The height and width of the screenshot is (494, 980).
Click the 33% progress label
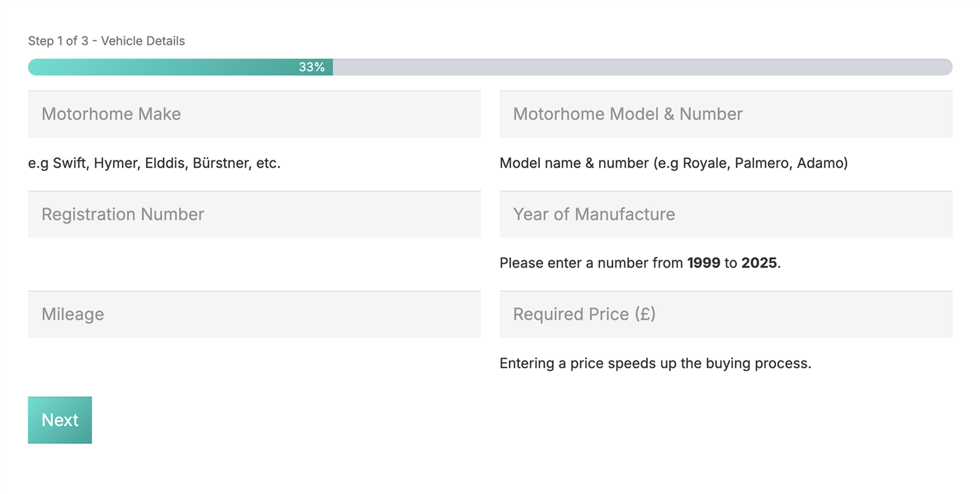tap(311, 67)
